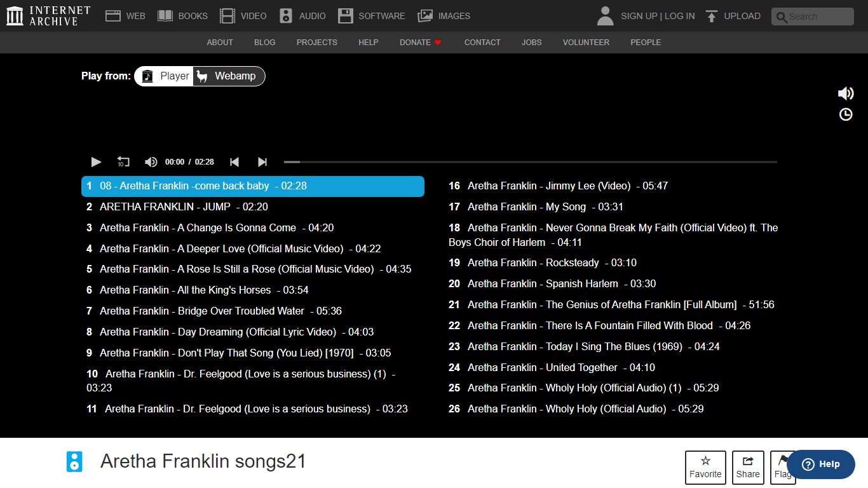
Task: Select track 1 come back baby
Action: pyautogui.click(x=253, y=186)
